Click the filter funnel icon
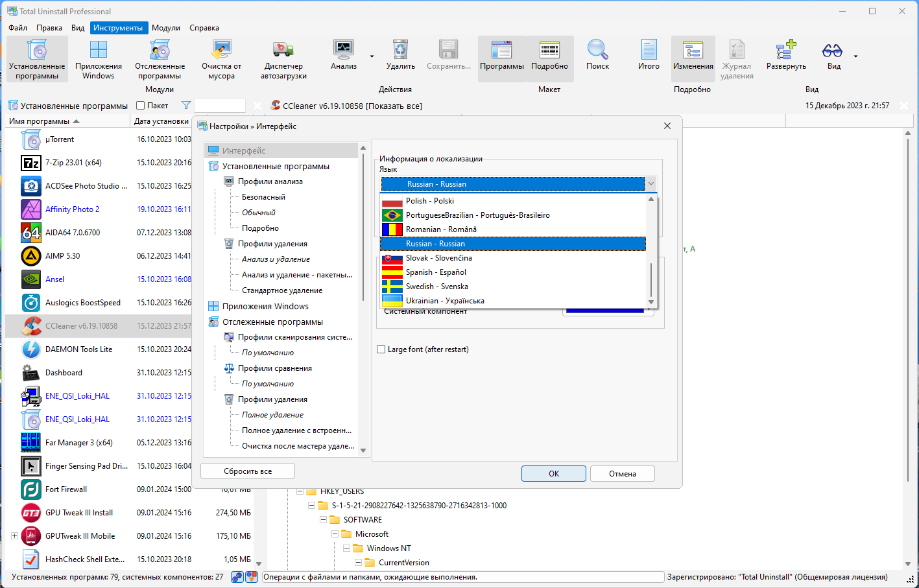 coord(186,105)
